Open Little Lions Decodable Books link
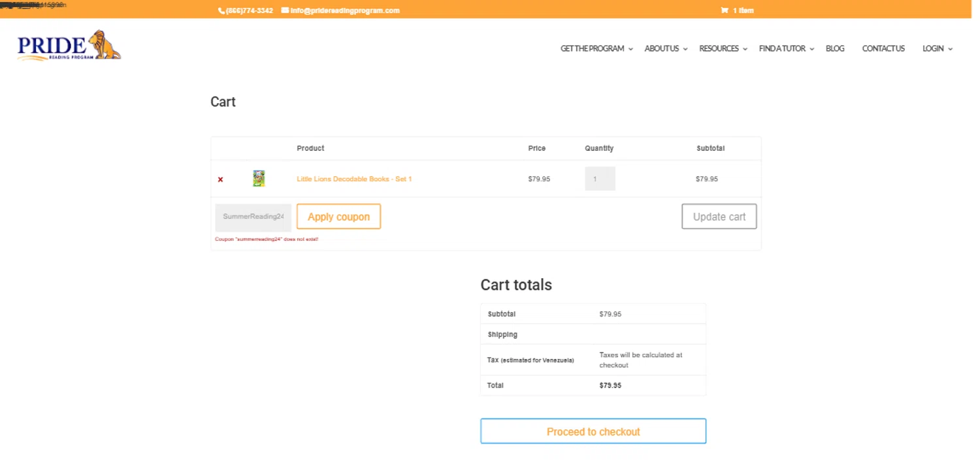The width and height of the screenshot is (980, 468). coord(354,179)
